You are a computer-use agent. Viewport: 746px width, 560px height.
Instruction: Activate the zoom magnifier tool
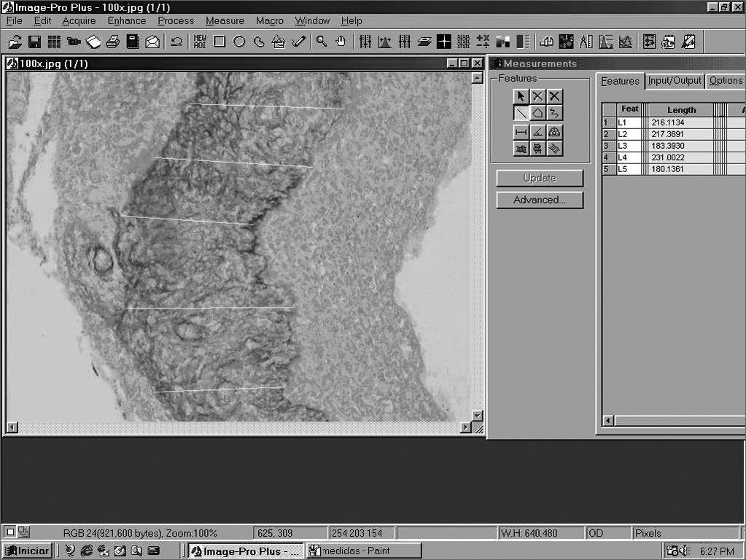(x=321, y=42)
